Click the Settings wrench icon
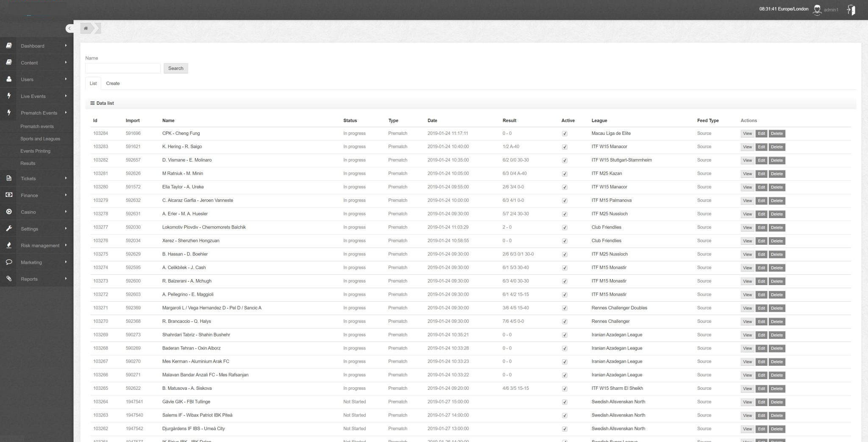Viewport: 868px width, 442px height. coord(8,228)
